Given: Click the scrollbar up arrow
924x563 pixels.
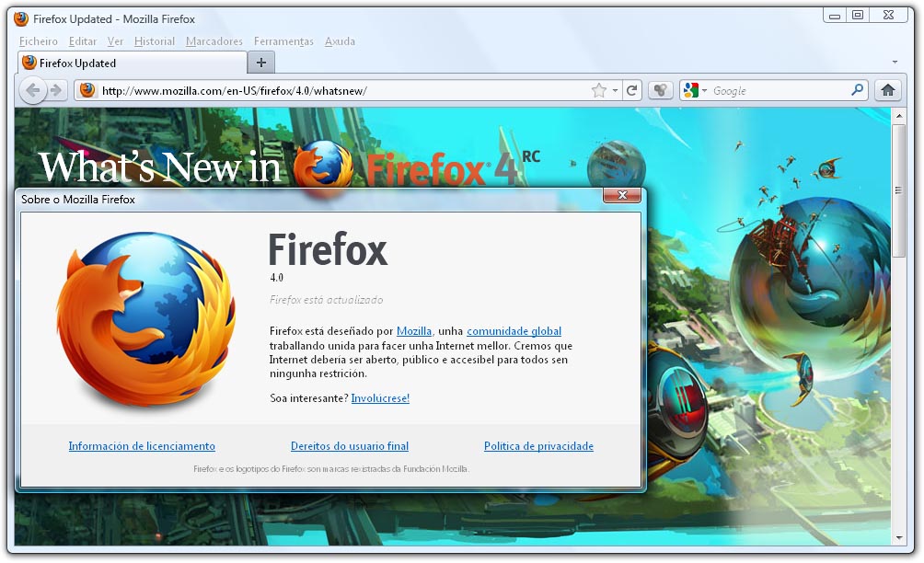Looking at the screenshot, I should 898,116.
